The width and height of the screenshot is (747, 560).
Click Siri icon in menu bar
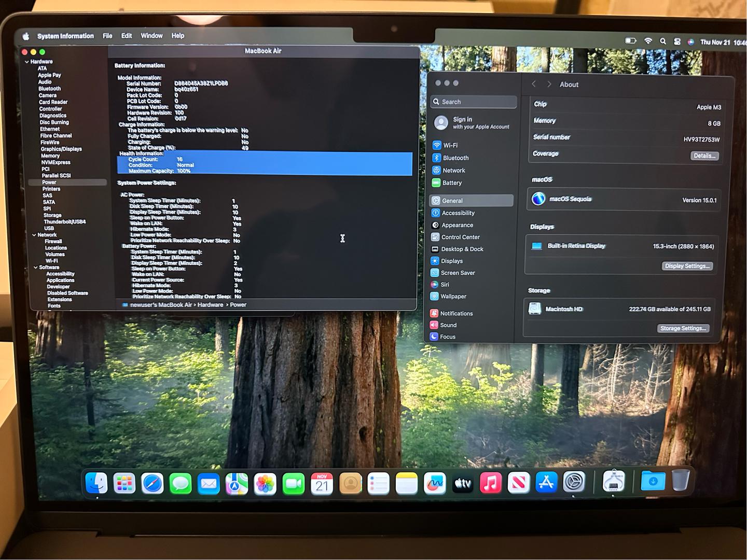coord(691,42)
